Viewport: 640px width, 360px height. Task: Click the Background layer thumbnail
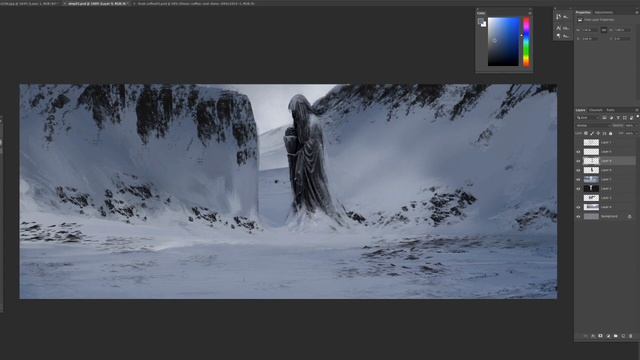coord(591,216)
